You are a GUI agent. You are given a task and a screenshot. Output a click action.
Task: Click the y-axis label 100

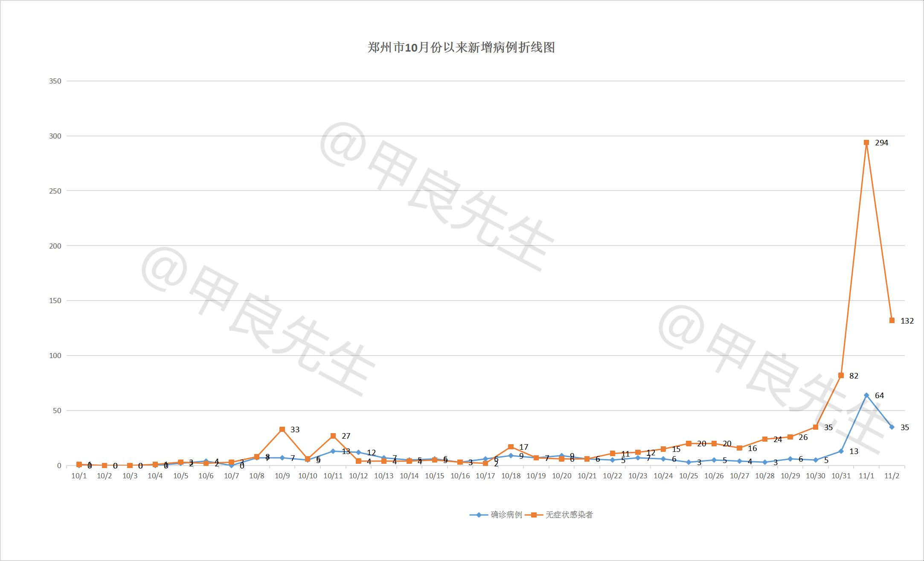(x=55, y=356)
